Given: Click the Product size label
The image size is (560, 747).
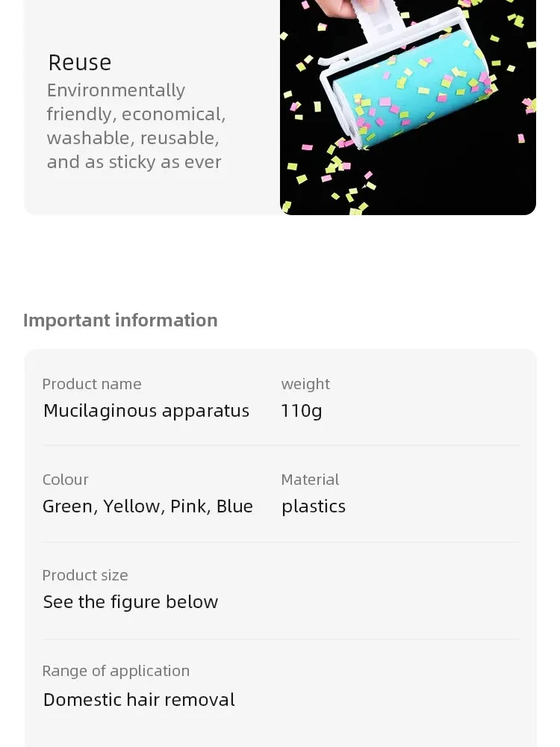Looking at the screenshot, I should click(x=85, y=575).
